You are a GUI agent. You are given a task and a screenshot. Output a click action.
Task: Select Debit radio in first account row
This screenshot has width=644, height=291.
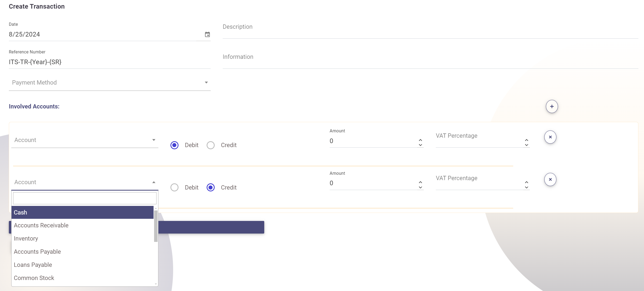(x=174, y=145)
